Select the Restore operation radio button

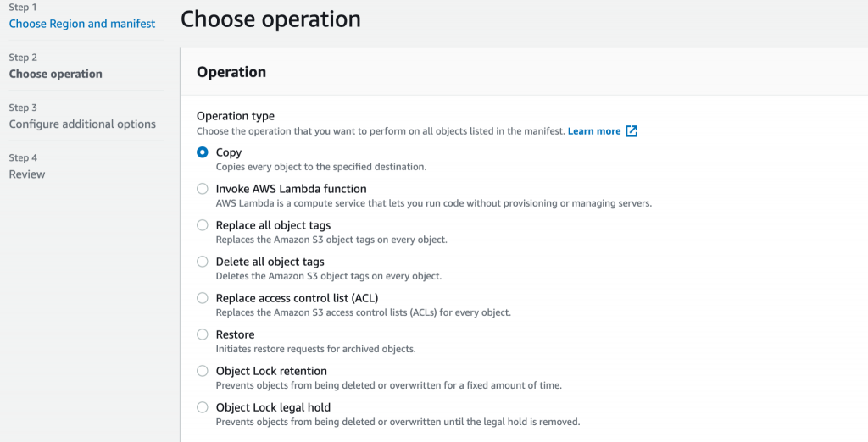click(x=203, y=334)
